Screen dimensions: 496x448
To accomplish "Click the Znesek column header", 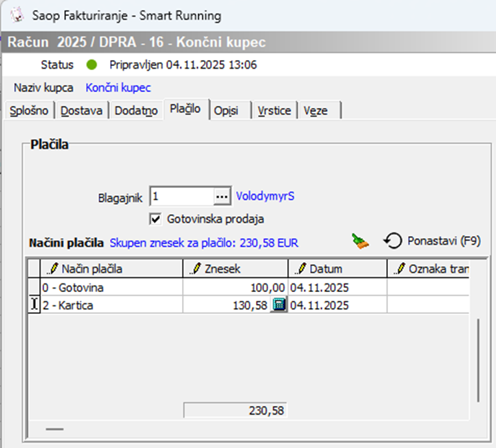I will click(x=235, y=269).
